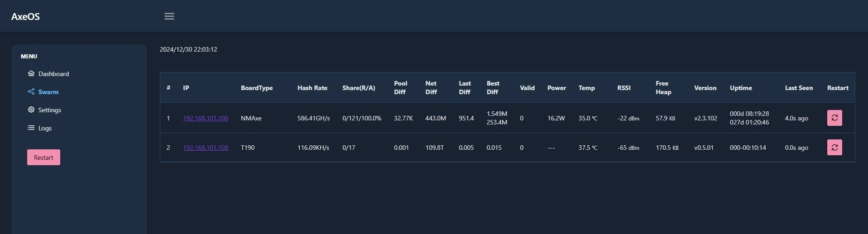The height and width of the screenshot is (234, 868).
Task: Click the Last Seen column header
Action: tap(799, 88)
